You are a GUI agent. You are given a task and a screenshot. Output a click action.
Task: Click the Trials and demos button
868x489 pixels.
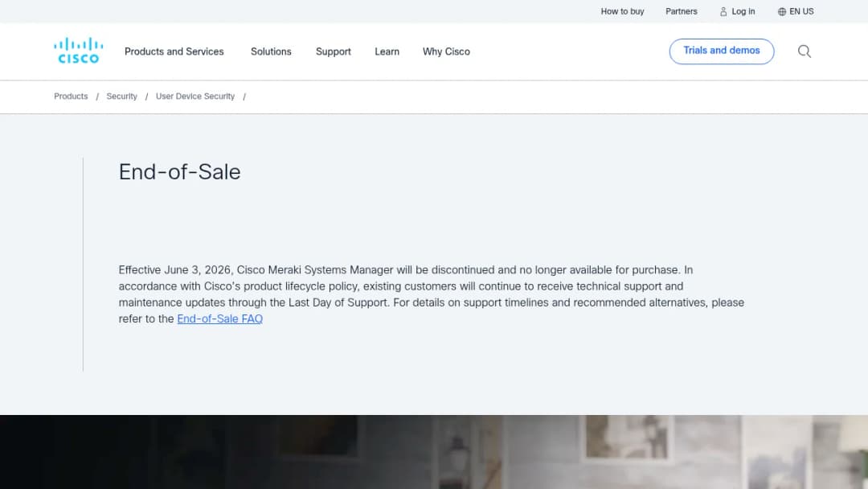point(721,51)
